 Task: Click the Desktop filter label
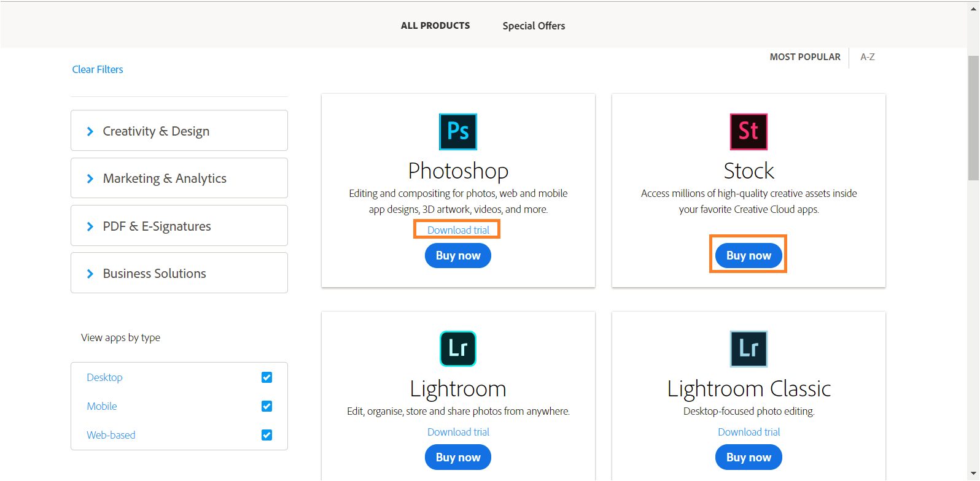[x=104, y=377]
